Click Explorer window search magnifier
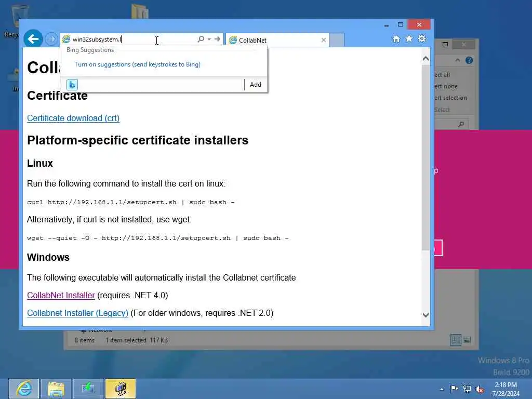532x399 pixels. [461, 125]
